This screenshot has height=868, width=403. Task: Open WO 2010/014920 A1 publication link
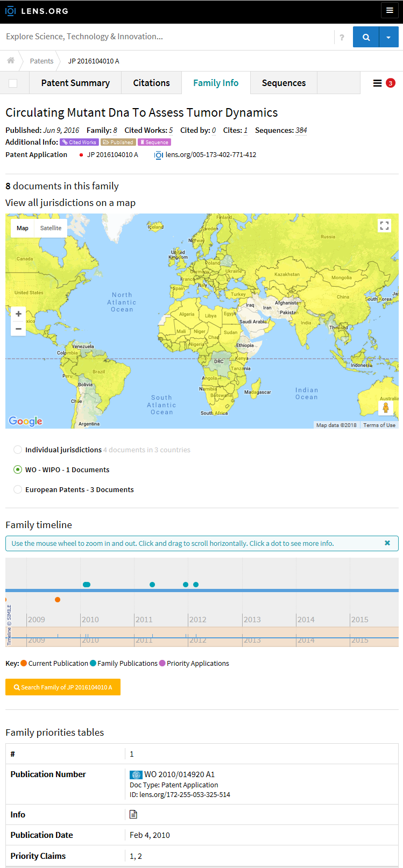click(179, 774)
